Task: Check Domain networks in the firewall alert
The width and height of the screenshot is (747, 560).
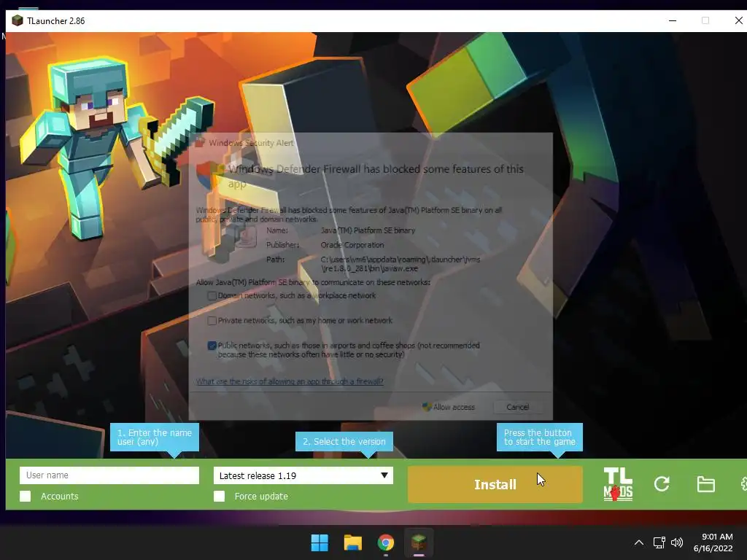Action: pos(212,296)
